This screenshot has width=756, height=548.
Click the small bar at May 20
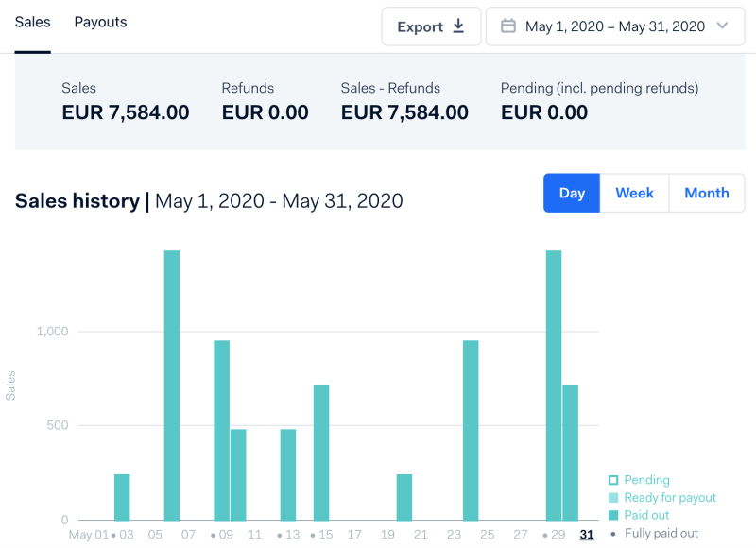point(404,497)
